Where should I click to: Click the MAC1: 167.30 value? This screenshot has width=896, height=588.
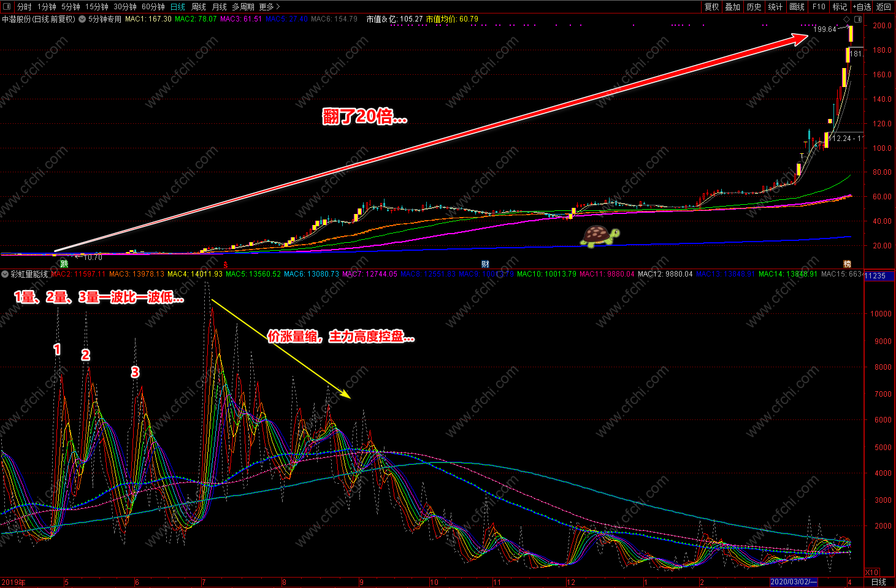(x=148, y=19)
